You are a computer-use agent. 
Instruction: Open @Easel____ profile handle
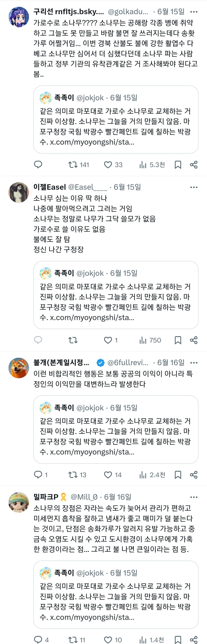tap(88, 187)
